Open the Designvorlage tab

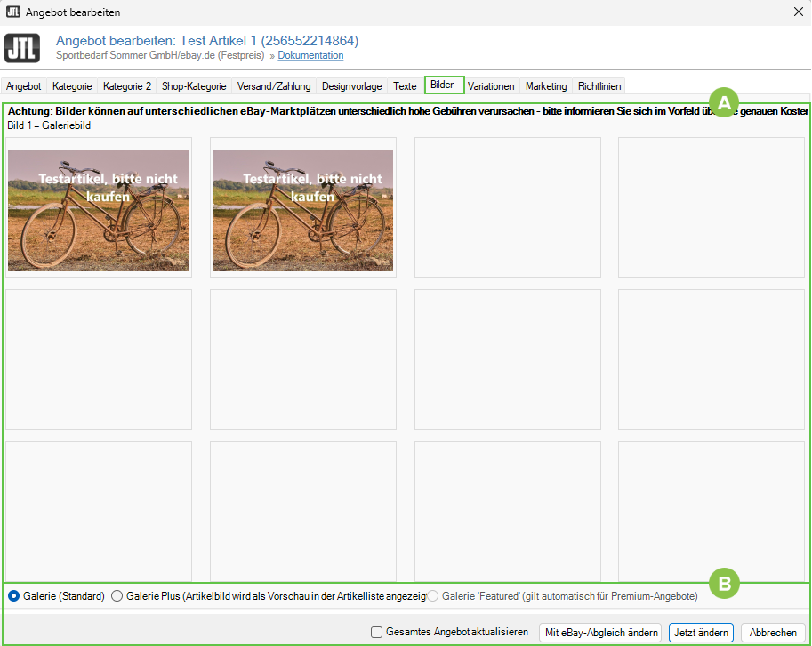352,86
